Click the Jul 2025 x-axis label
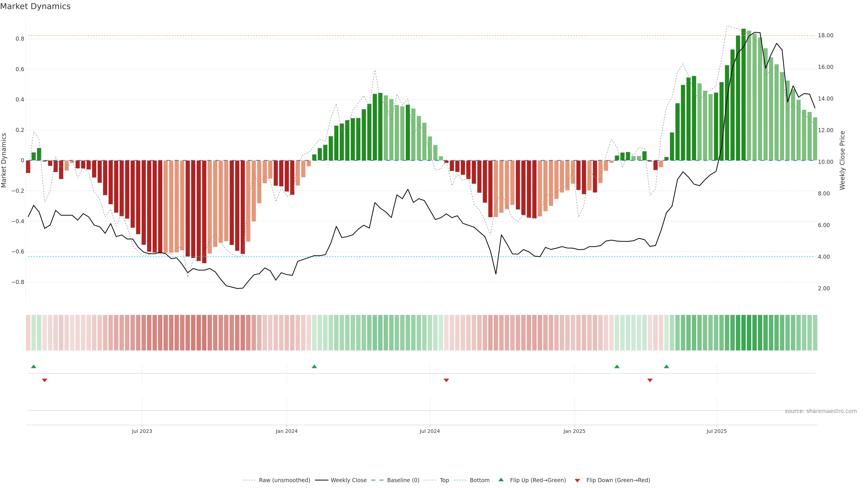Screen dimensions: 868x488 [716, 431]
